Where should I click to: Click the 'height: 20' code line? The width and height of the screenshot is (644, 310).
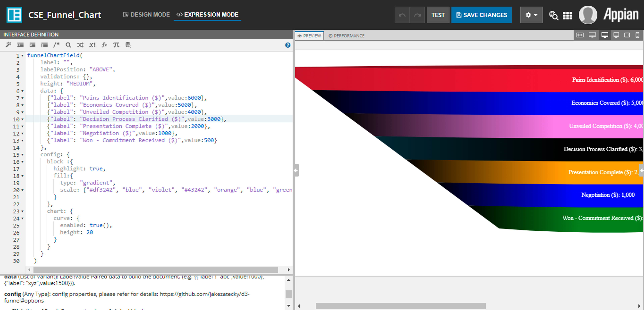(x=76, y=232)
